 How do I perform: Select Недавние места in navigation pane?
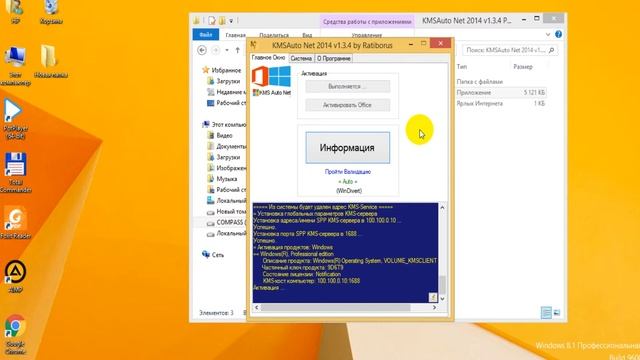pyautogui.click(x=227, y=92)
